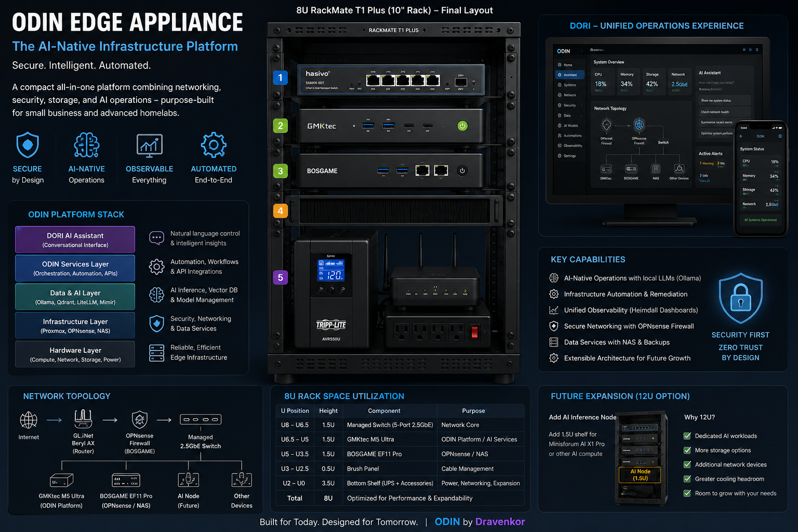Viewport: 798px width, 532px height.
Task: Click Check network health suggestion
Action: (x=724, y=112)
